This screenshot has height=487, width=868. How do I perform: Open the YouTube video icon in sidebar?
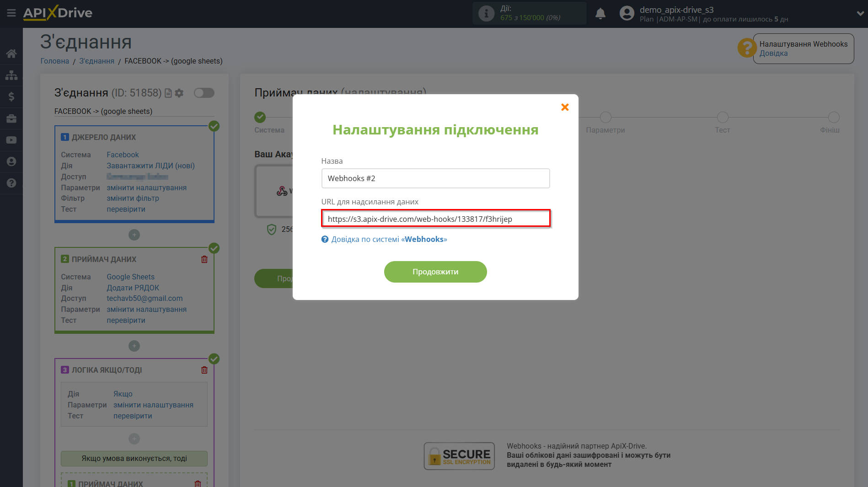point(11,140)
